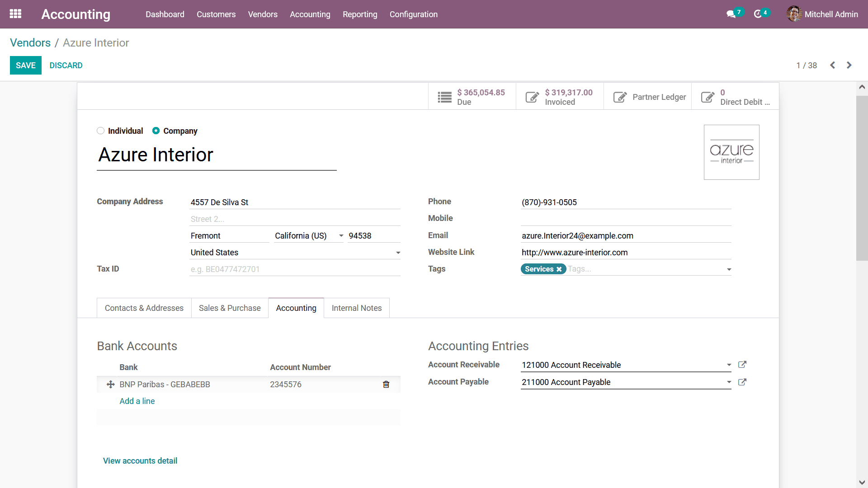Select the Accounting form tab

296,308
